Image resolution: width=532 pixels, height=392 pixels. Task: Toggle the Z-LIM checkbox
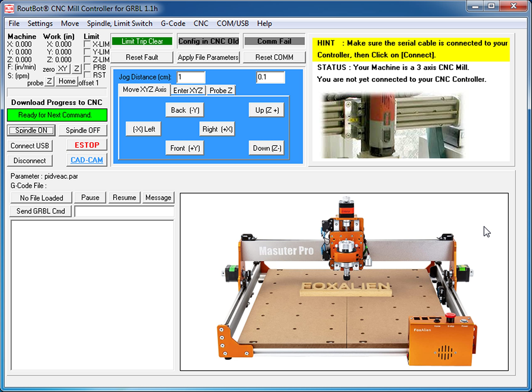point(87,59)
